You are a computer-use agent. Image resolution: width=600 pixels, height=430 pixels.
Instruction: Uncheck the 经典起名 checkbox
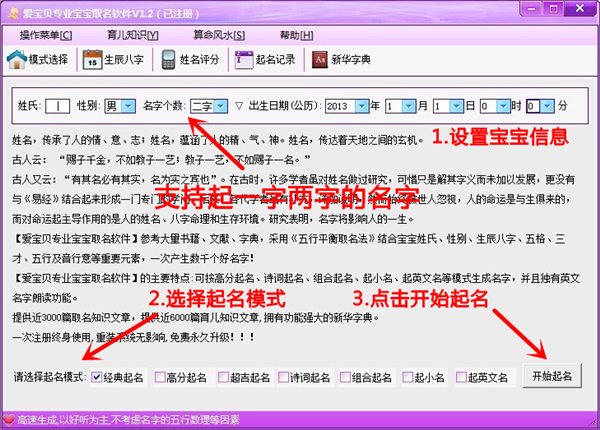tap(96, 378)
